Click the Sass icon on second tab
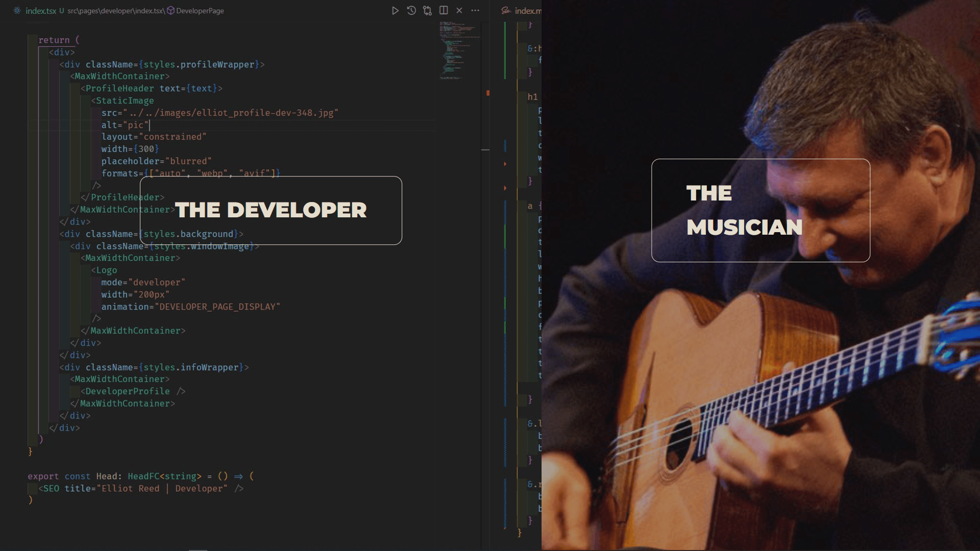 pyautogui.click(x=505, y=10)
